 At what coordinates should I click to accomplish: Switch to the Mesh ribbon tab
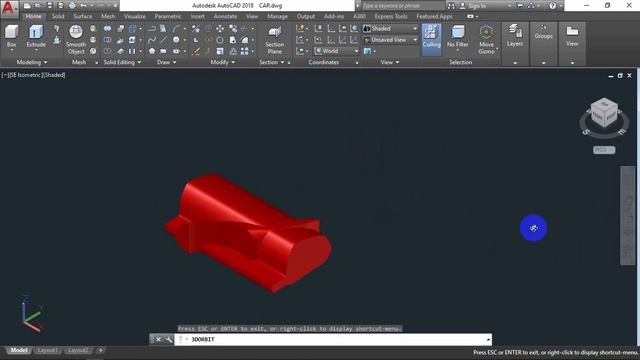(x=108, y=16)
